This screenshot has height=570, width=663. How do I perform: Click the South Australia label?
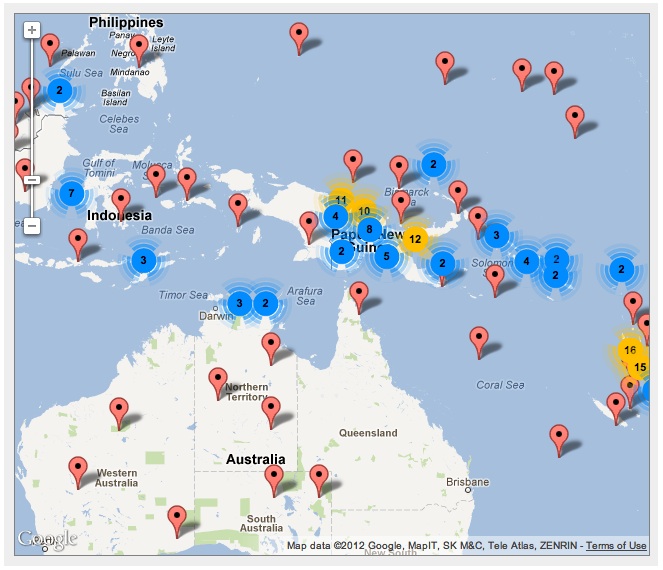(261, 523)
